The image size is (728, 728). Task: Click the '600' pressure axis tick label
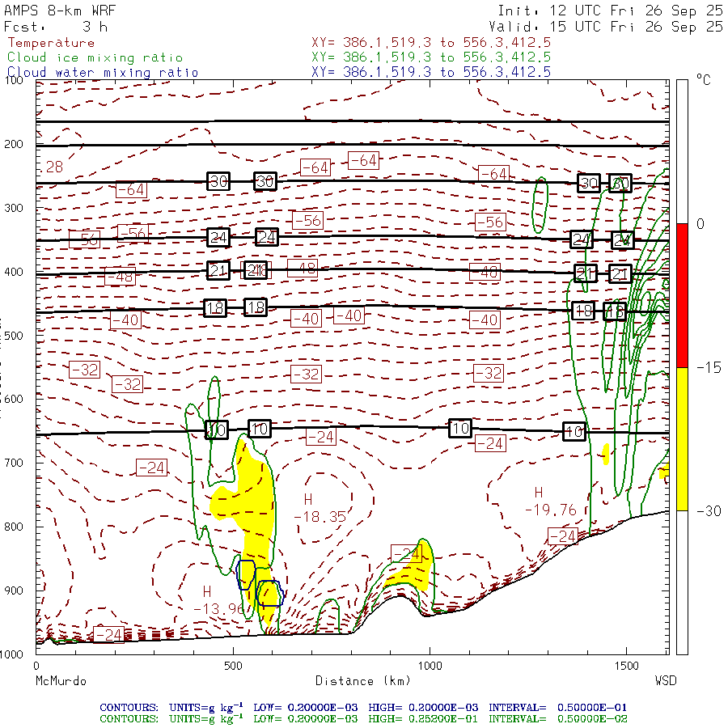tap(14, 400)
